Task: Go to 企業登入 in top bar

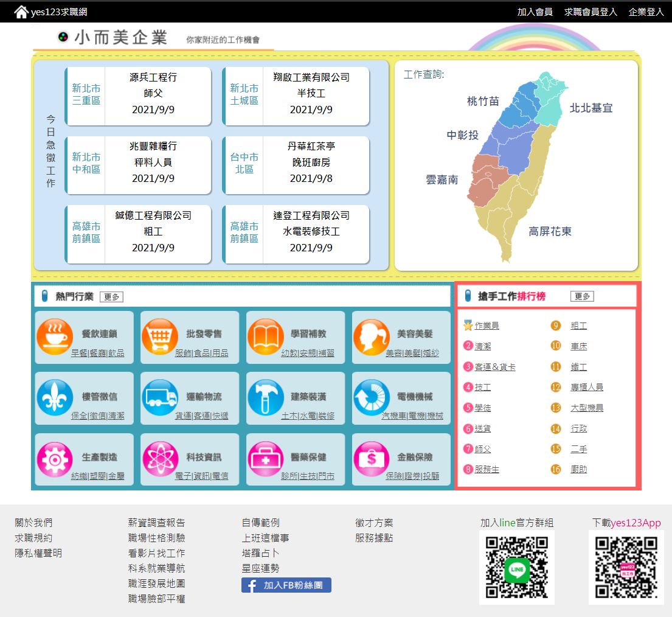Action: coord(646,12)
